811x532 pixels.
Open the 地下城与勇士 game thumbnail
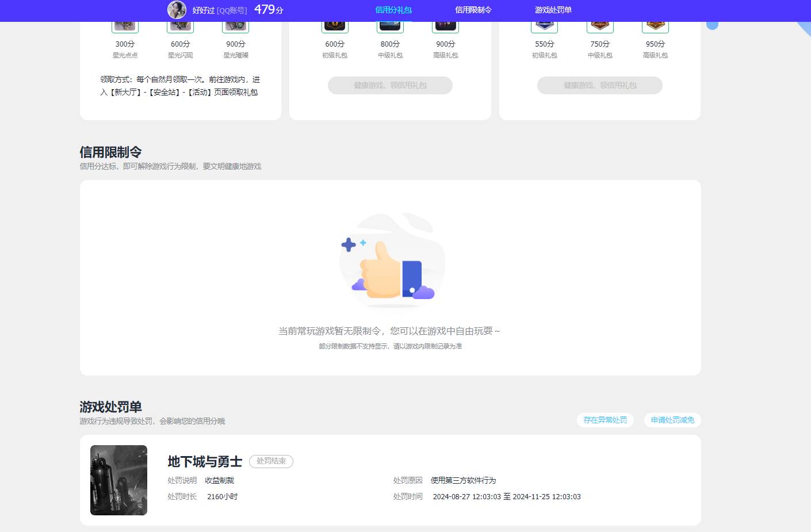118,480
